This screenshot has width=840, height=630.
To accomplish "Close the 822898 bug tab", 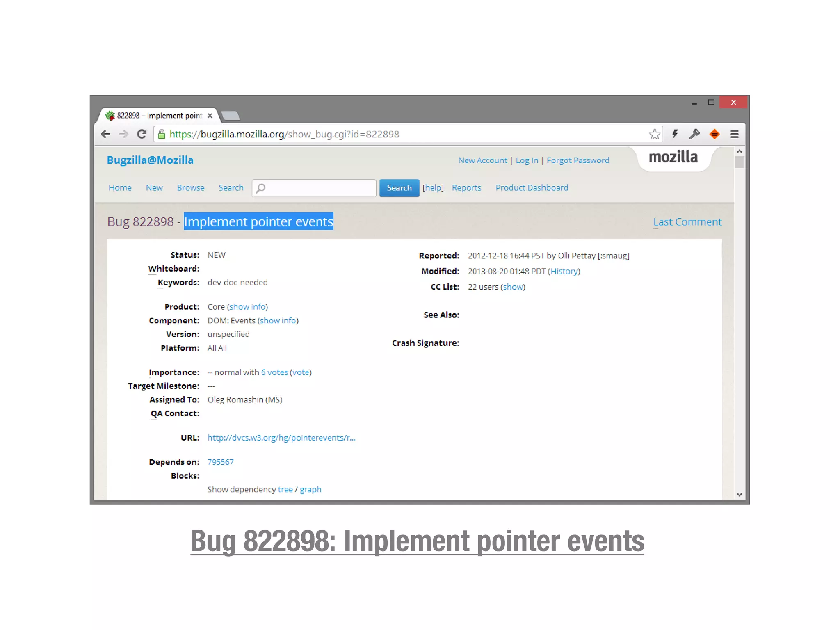I will click(210, 116).
